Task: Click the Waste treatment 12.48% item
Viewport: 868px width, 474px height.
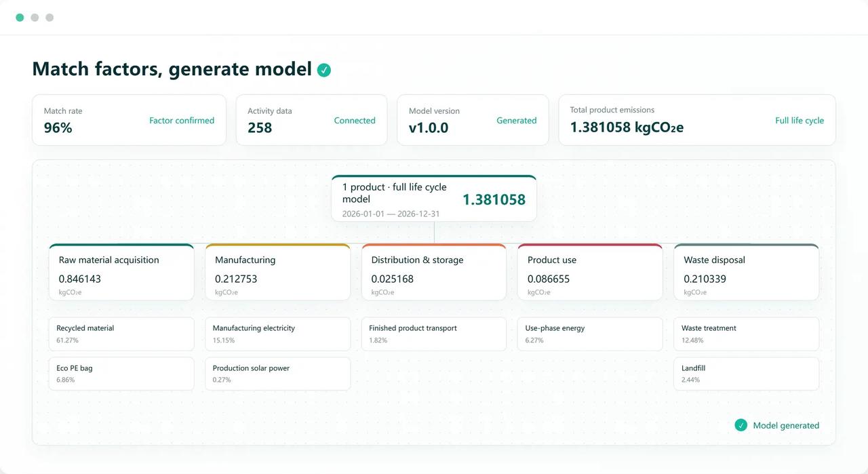Action: [747, 334]
